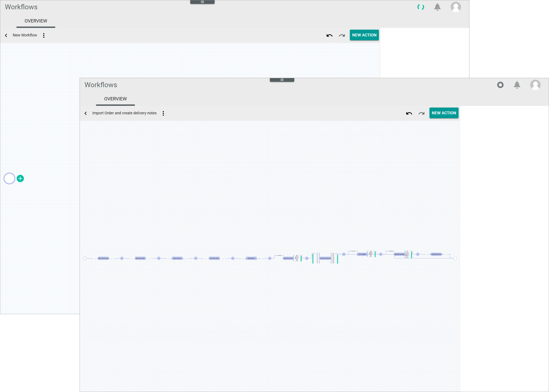The width and height of the screenshot is (549, 392).
Task: Select the 'Export positions' action node
Action: 177,258
